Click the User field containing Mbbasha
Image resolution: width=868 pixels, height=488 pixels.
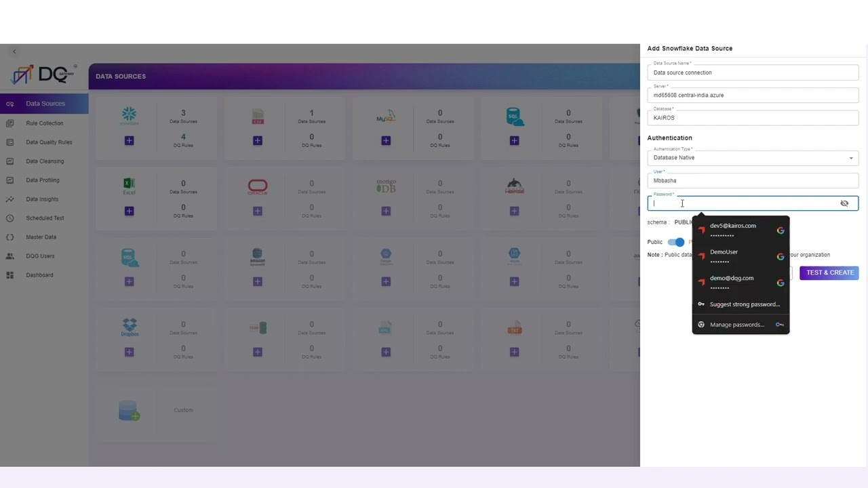(753, 180)
